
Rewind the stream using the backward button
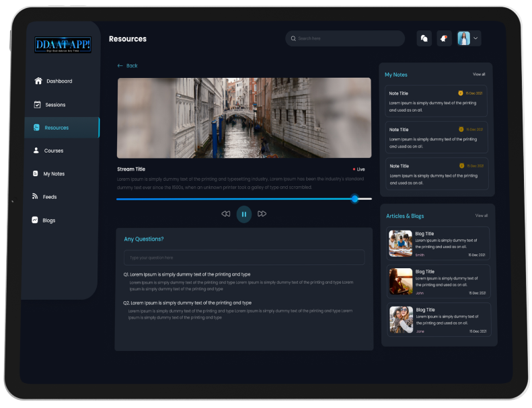point(225,214)
